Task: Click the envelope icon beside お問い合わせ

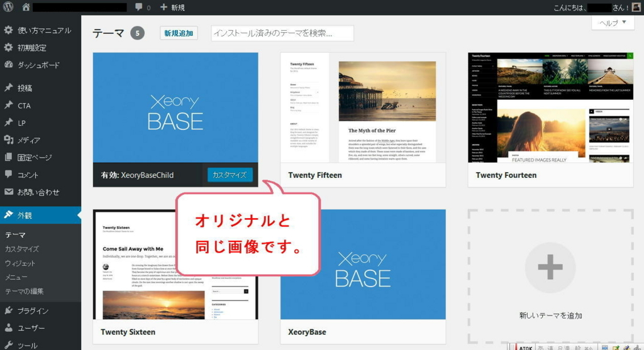Action: click(8, 192)
